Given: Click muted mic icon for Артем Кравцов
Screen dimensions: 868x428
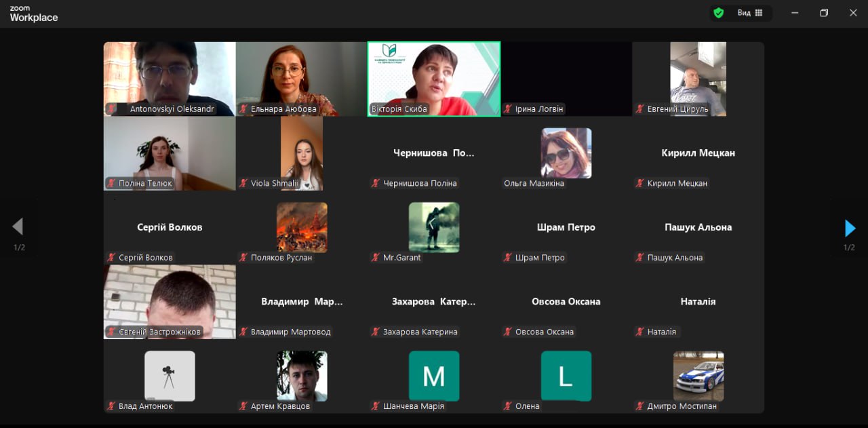Looking at the screenshot, I should [x=243, y=406].
